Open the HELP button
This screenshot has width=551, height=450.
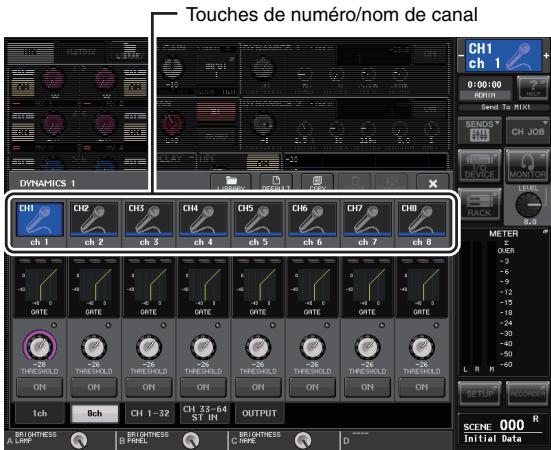pos(533,88)
